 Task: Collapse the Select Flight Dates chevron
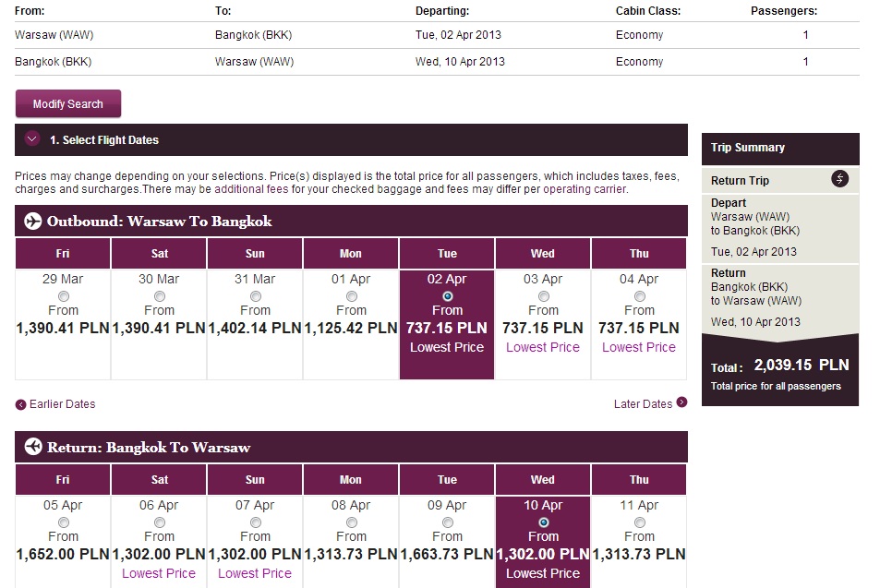click(x=32, y=138)
